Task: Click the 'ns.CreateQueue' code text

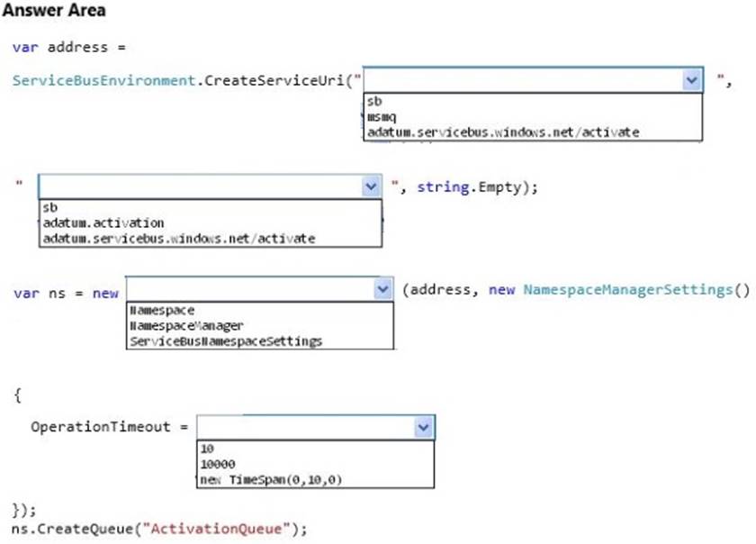Action: pyautogui.click(x=72, y=529)
